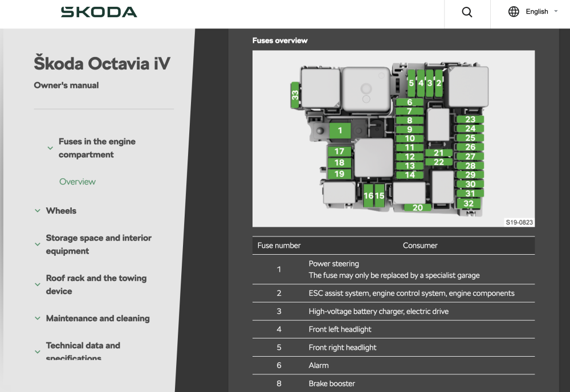Select the Power steering table text
Viewport: 570px width, 392px height.
(333, 264)
